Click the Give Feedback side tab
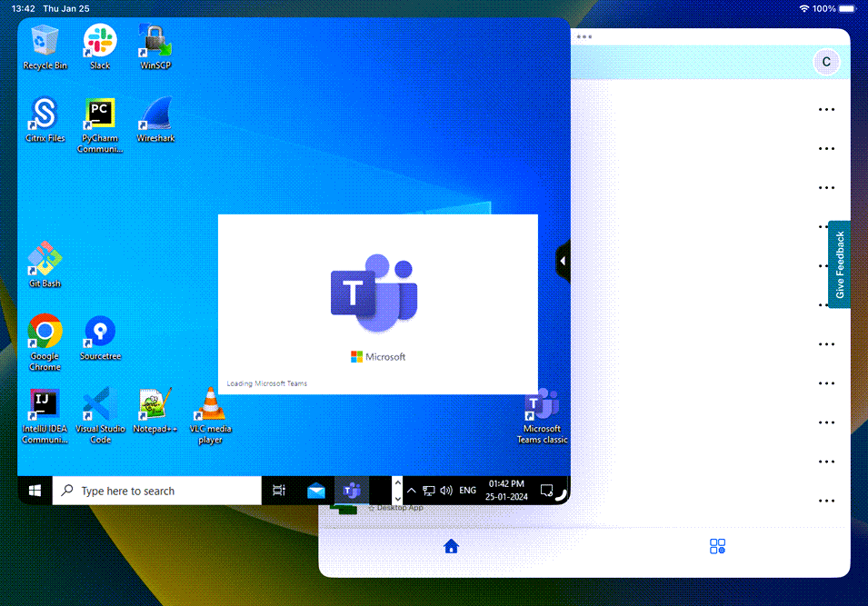This screenshot has width=868, height=606. (x=839, y=264)
